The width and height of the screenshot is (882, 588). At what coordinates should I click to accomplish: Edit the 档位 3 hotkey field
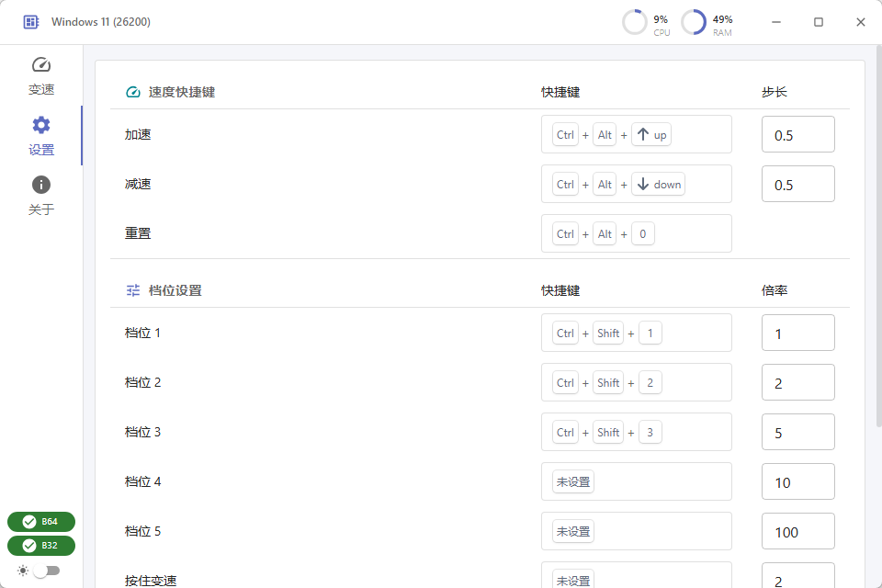click(x=636, y=432)
